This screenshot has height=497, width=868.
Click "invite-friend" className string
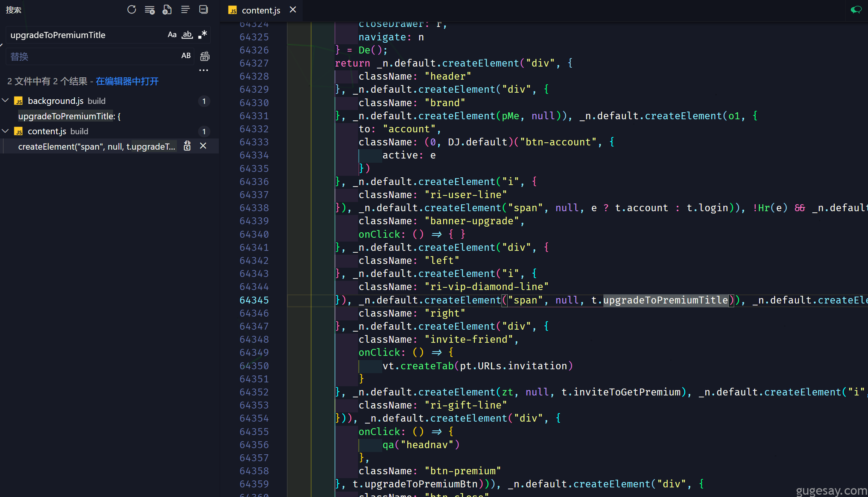[x=469, y=340]
